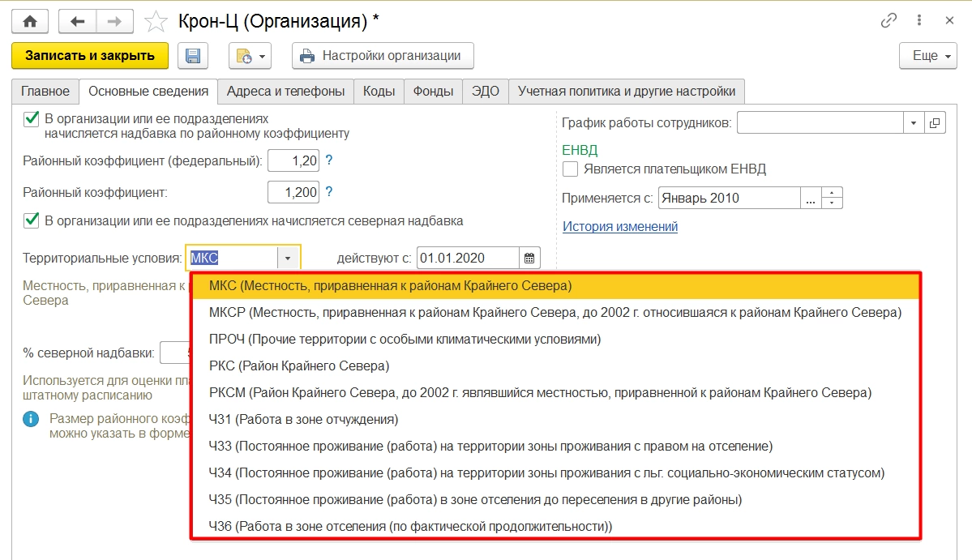Click Записать и закрыть button

pyautogui.click(x=90, y=56)
